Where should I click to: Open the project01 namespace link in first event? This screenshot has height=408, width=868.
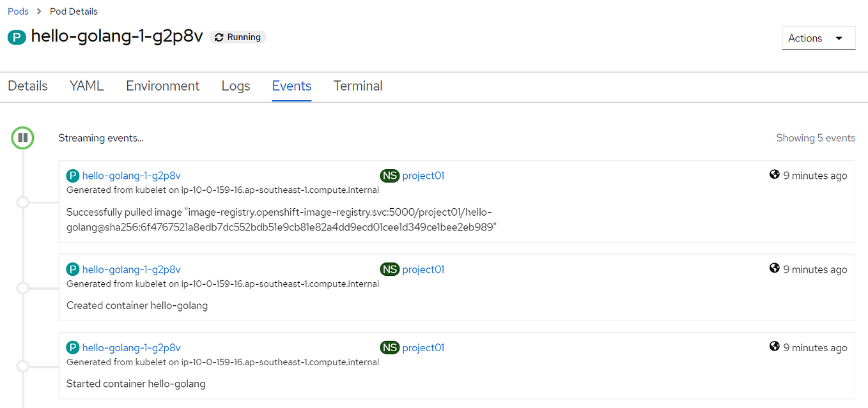tap(422, 175)
